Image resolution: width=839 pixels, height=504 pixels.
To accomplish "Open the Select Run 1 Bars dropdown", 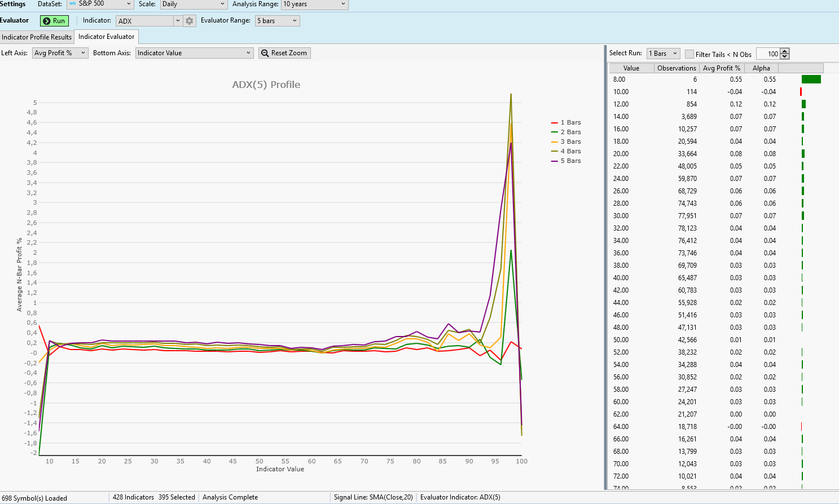I will tap(675, 54).
